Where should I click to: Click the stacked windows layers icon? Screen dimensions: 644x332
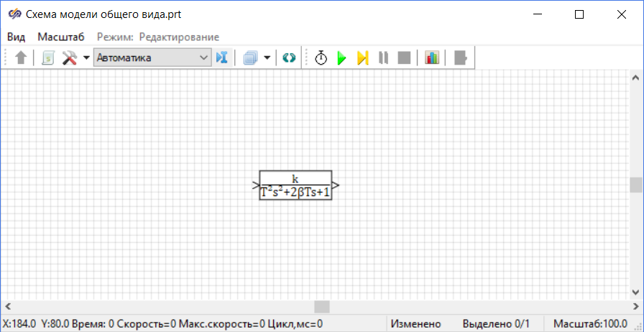tap(250, 58)
